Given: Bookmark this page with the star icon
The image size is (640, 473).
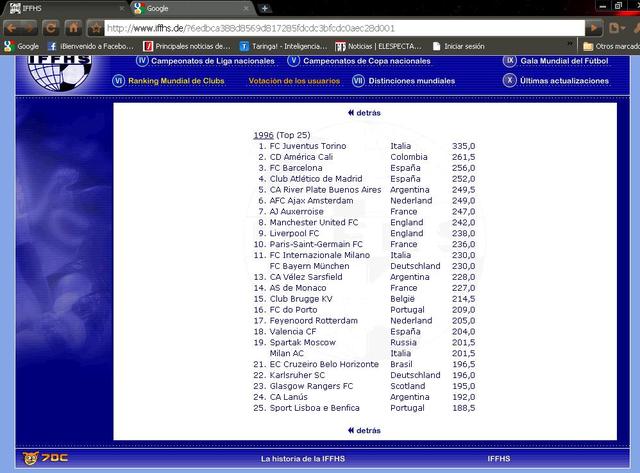Looking at the screenshot, I should pyautogui.click(x=96, y=28).
